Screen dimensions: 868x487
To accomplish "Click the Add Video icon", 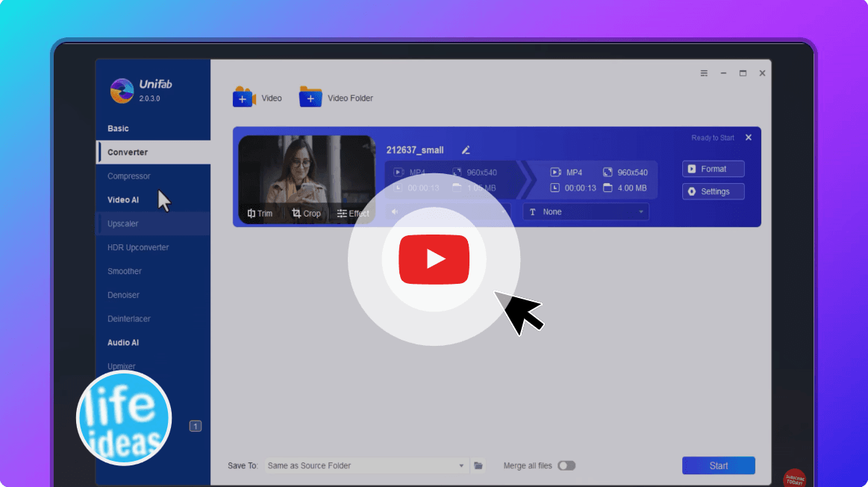I will pos(244,97).
